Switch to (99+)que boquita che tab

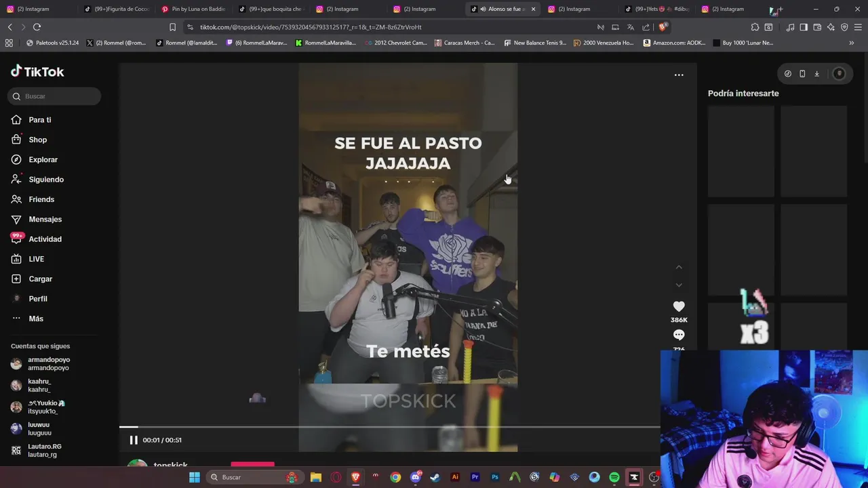click(271, 9)
